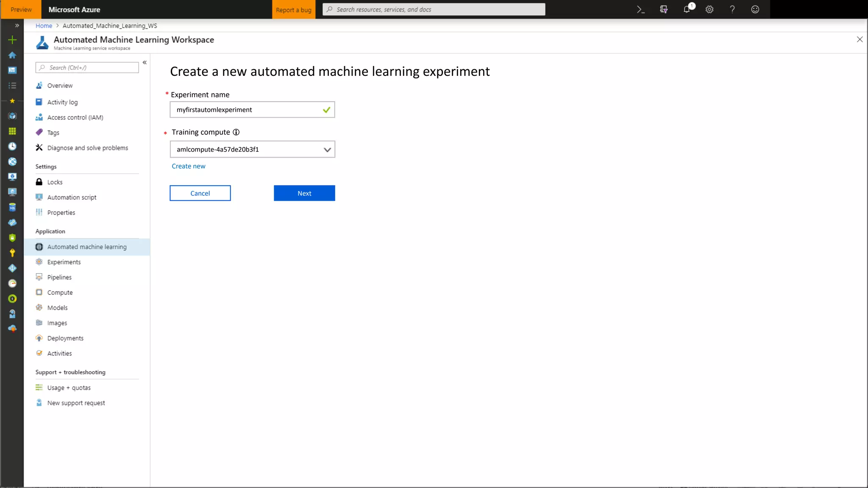
Task: Focus the Experiment name field
Action: (x=252, y=110)
